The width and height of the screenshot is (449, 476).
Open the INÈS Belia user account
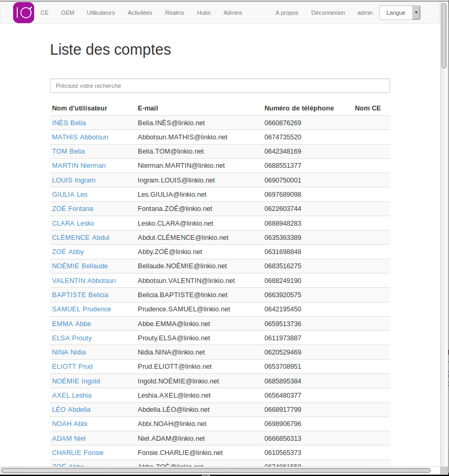coord(69,123)
